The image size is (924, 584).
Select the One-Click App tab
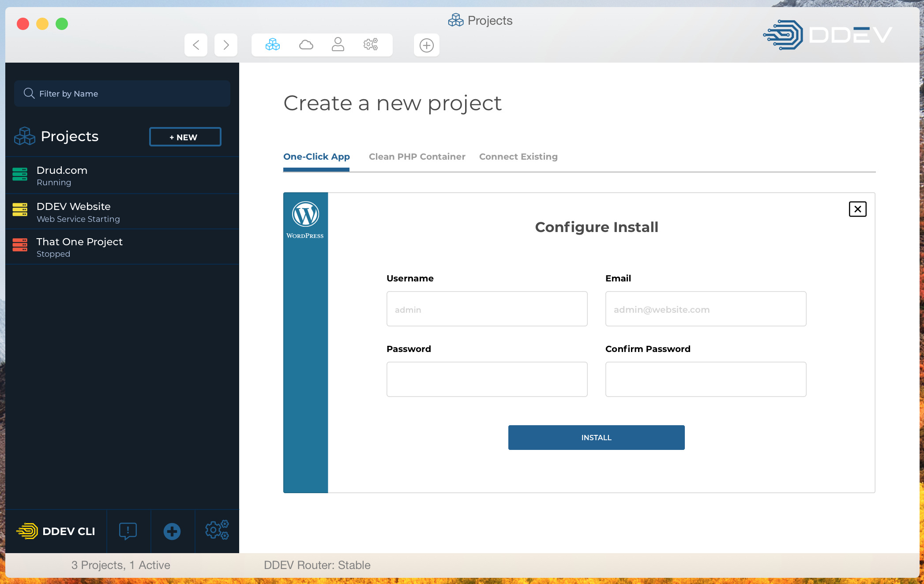coord(316,157)
